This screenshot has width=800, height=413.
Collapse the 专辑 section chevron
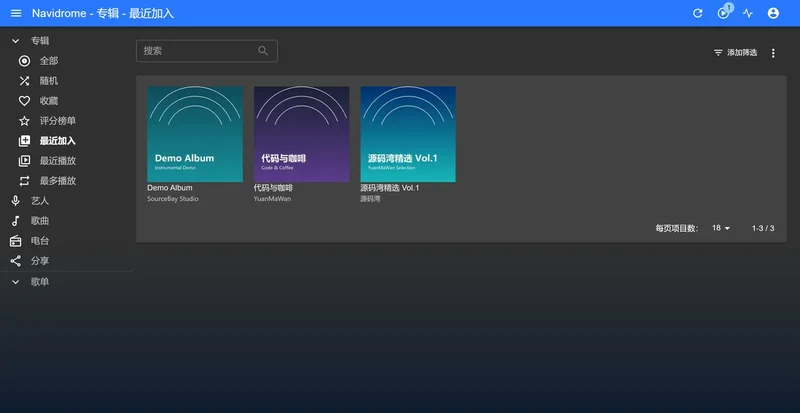click(15, 41)
